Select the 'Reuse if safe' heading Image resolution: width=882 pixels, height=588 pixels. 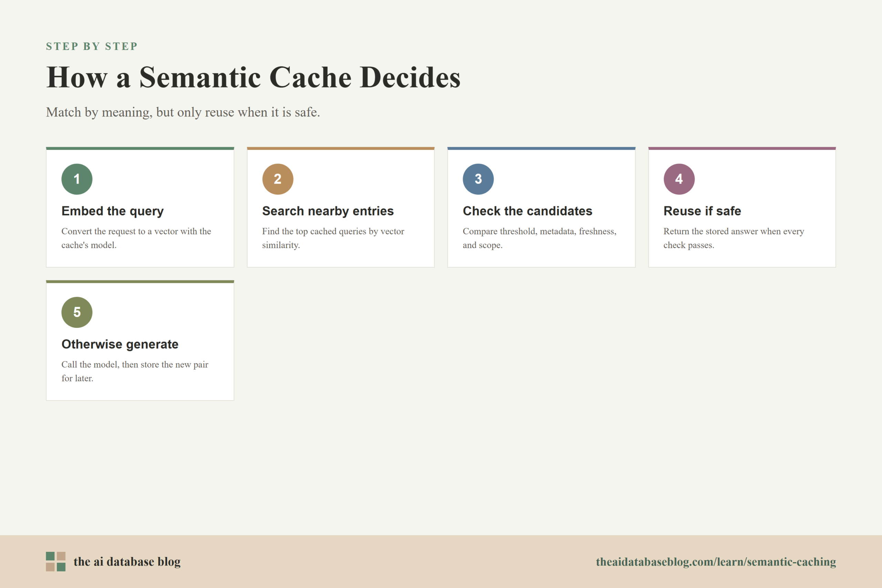pos(702,211)
